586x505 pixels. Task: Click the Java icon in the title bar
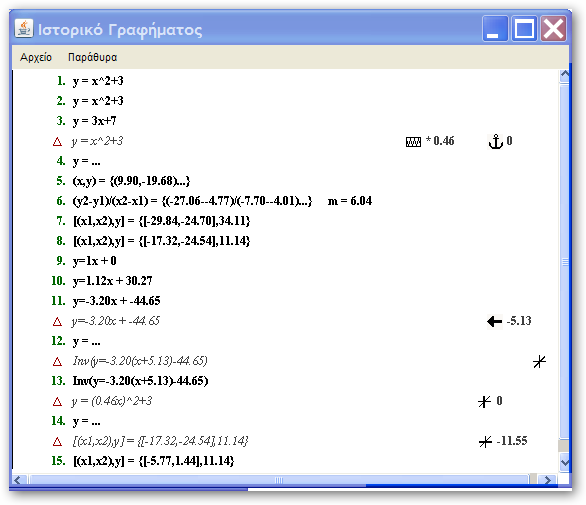click(x=24, y=29)
